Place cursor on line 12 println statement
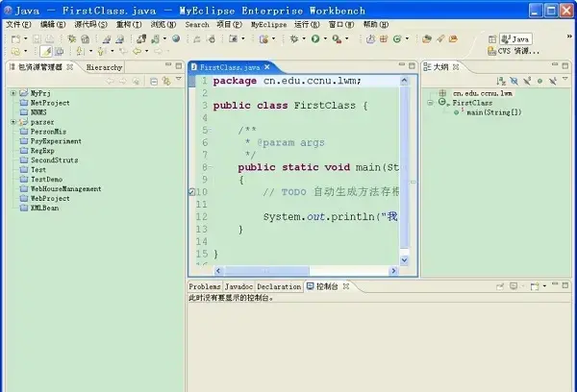Screen dimensions: 577x392 330,217
